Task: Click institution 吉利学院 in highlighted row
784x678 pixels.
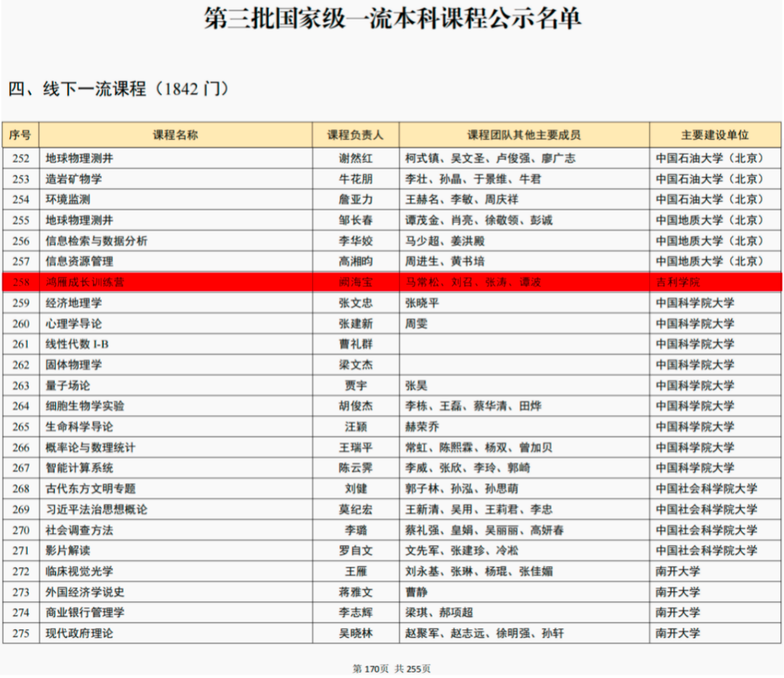Action: (678, 282)
